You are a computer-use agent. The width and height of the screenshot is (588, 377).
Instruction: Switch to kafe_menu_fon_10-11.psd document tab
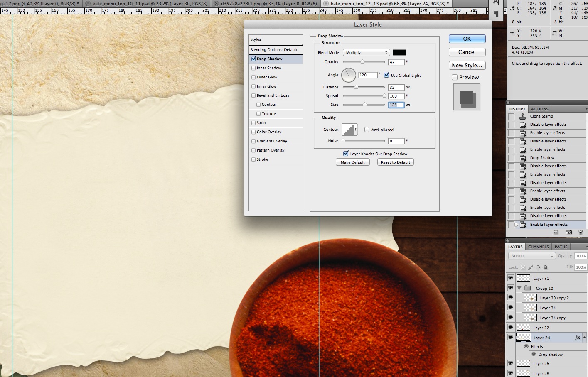(x=150, y=3)
